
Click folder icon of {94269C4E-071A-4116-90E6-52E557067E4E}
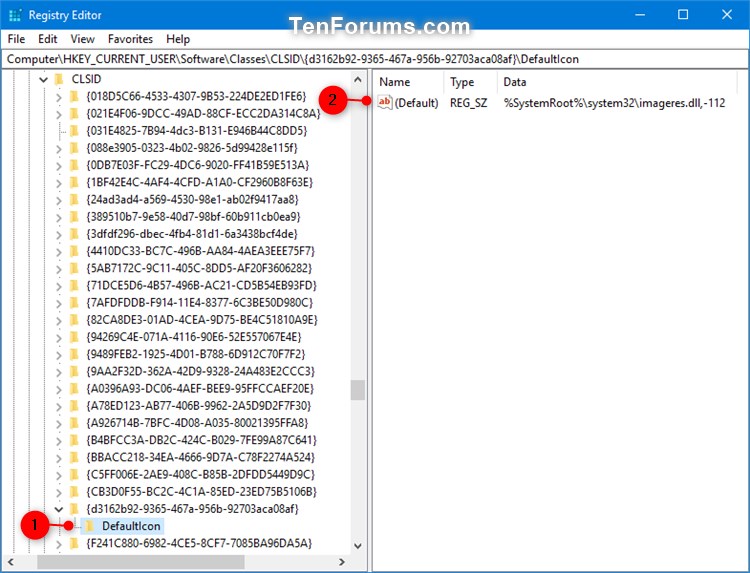74,337
